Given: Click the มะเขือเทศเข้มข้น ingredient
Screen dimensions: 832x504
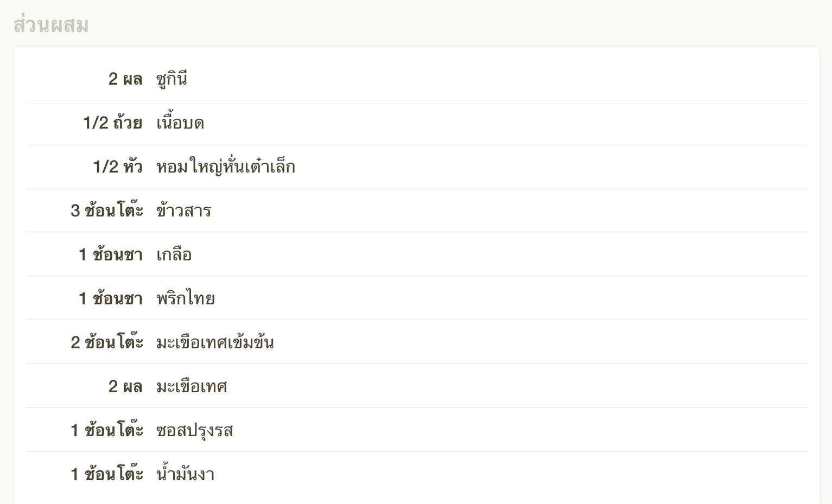Looking at the screenshot, I should tap(215, 343).
